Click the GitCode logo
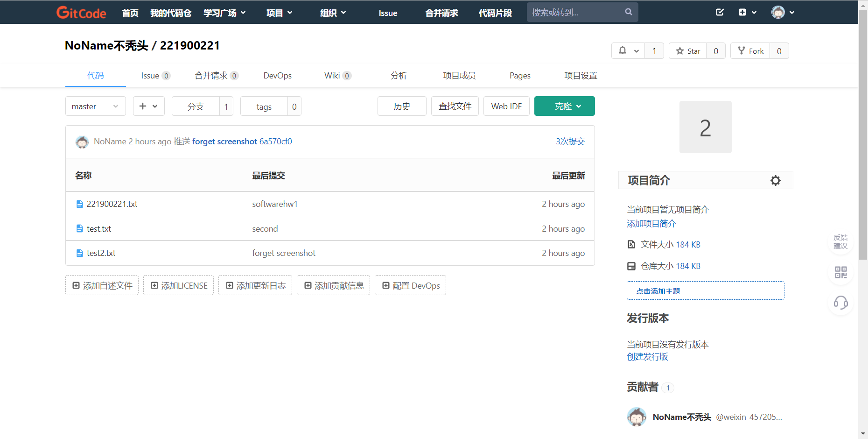 click(x=81, y=13)
